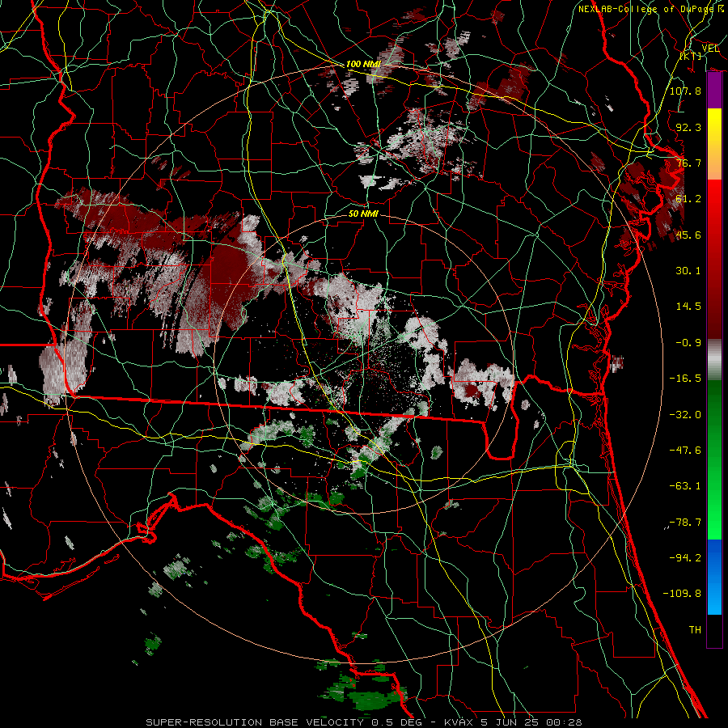
Task: Click the 14.5 legend value
Action: (688, 307)
